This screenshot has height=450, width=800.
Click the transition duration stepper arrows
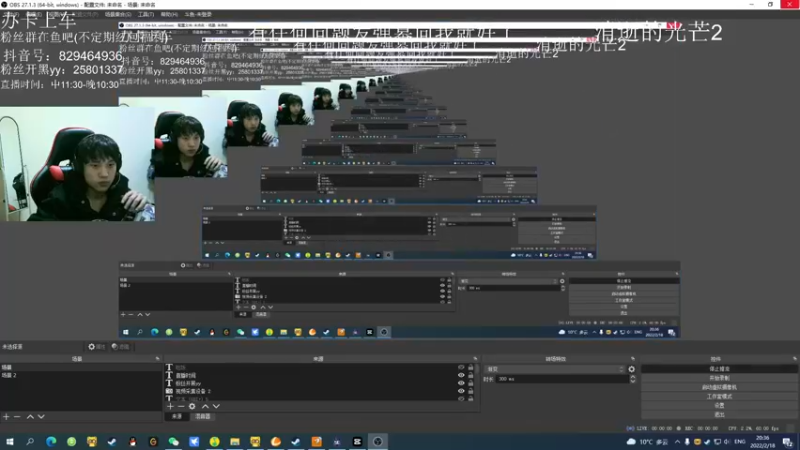[x=633, y=379]
